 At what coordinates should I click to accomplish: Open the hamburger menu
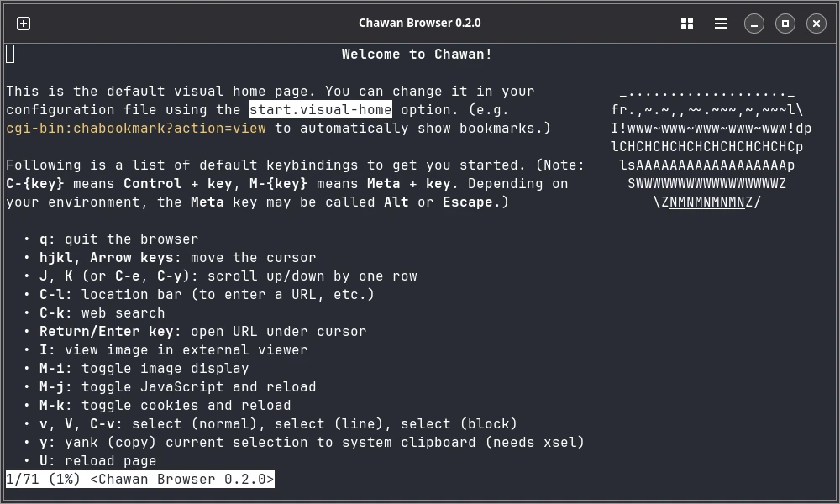(721, 24)
